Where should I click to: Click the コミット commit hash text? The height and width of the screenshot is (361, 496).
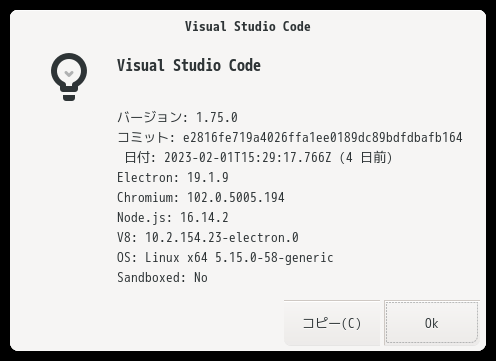coord(322,137)
